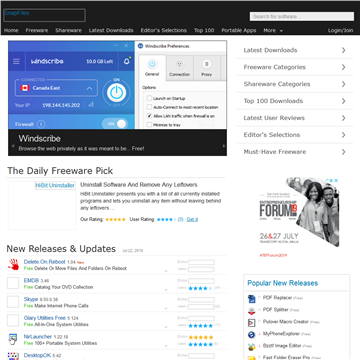Check Auto-Connect to most recent location
Image resolution: width=360 pixels, height=360 pixels.
(149, 107)
